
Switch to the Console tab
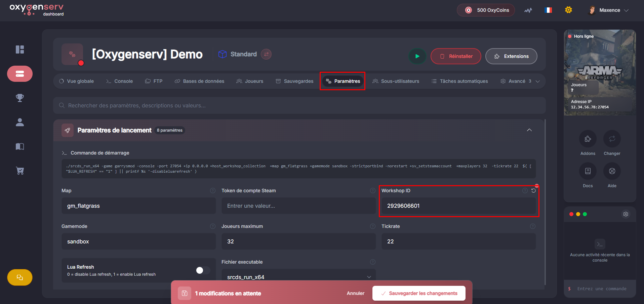[120, 81]
